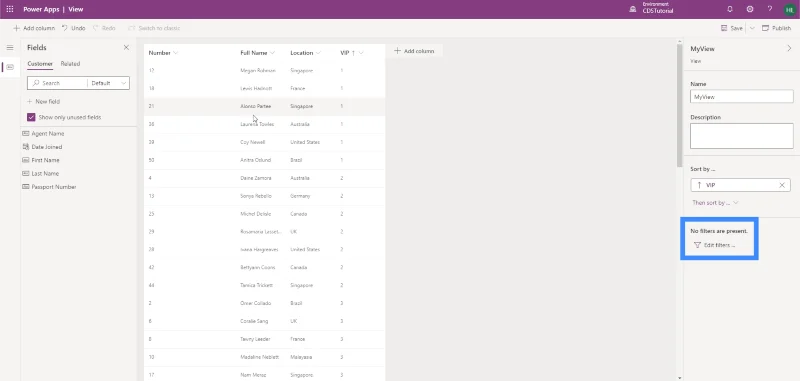
Task: Open the HL user account avatar
Action: coord(790,9)
